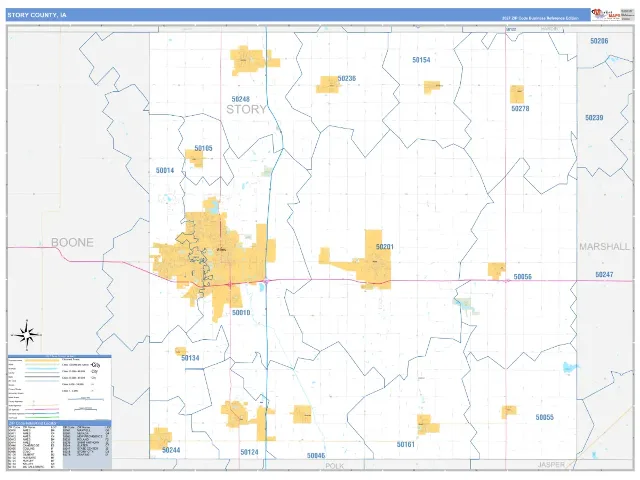Screen dimensions: 640x480
Task: Click the MARSHALL county name label
Action: point(604,247)
